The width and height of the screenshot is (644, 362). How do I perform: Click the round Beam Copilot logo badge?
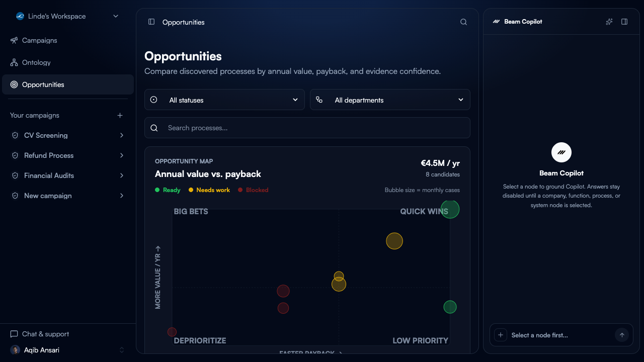pos(561,152)
